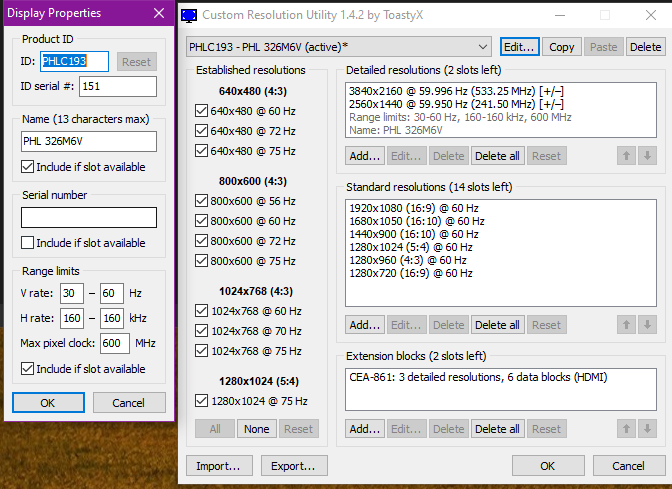Click up arrow in Standard resolutions section
The image size is (672, 489).
pos(626,325)
